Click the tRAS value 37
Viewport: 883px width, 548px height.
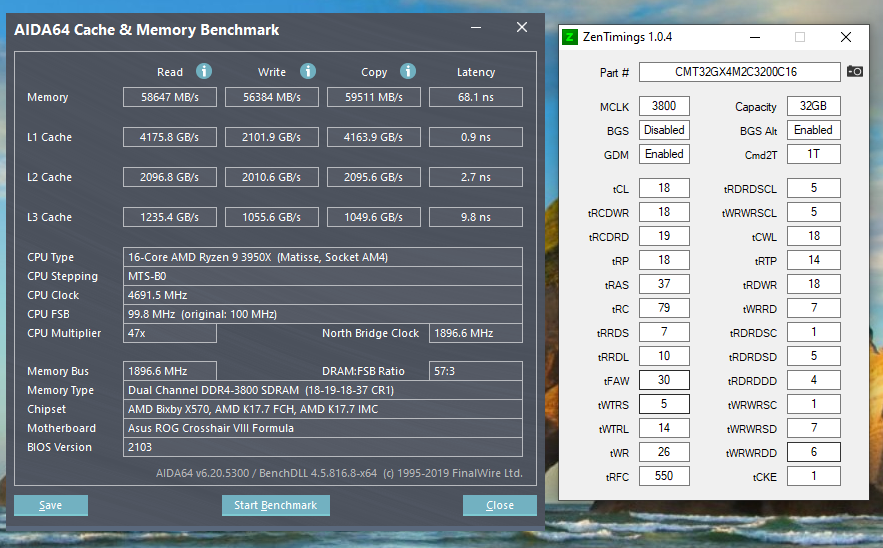pyautogui.click(x=664, y=284)
